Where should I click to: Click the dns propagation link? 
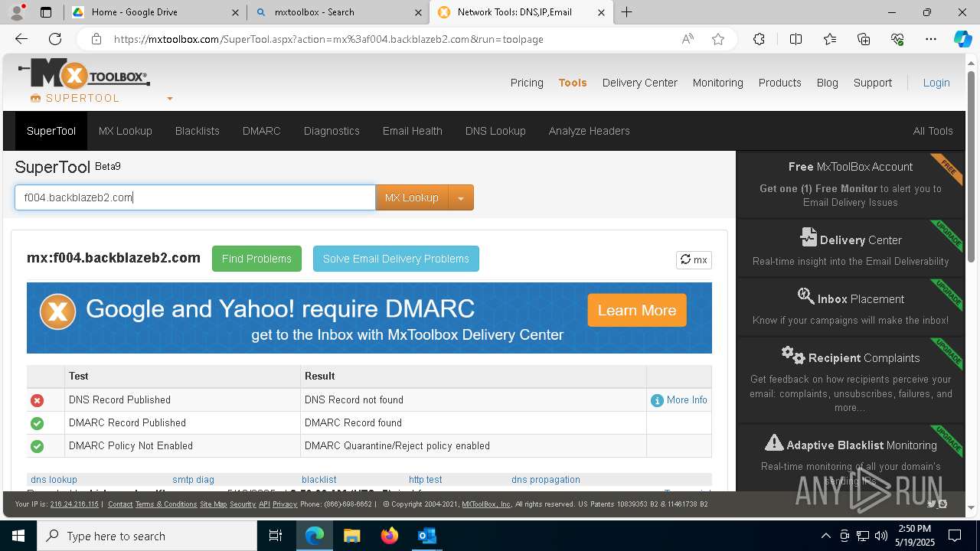pyautogui.click(x=546, y=480)
